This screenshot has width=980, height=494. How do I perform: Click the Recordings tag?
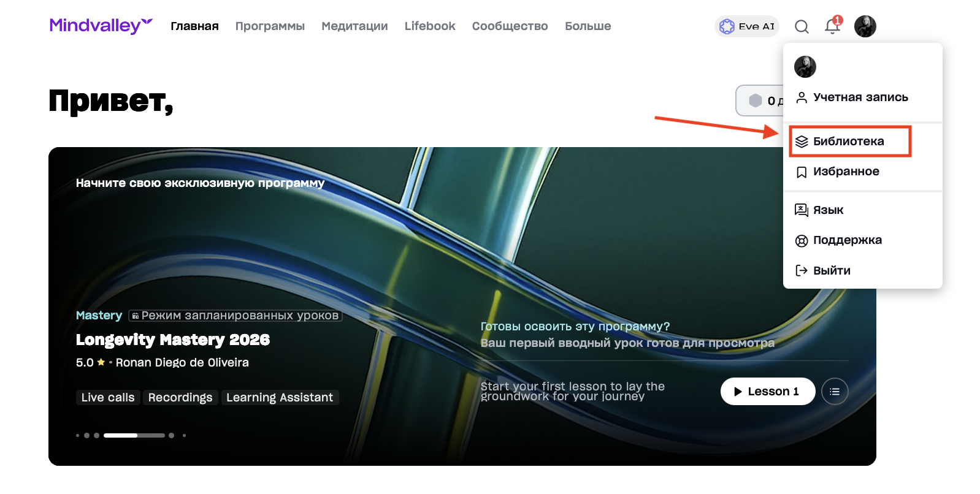pos(180,398)
